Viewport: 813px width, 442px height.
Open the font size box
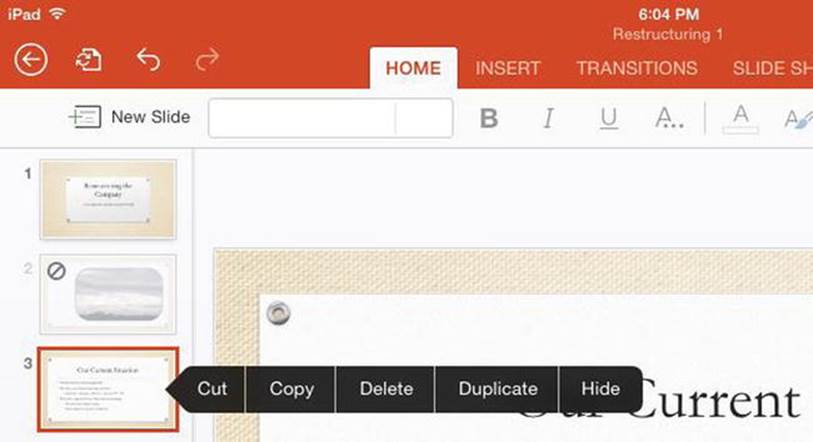coord(424,118)
